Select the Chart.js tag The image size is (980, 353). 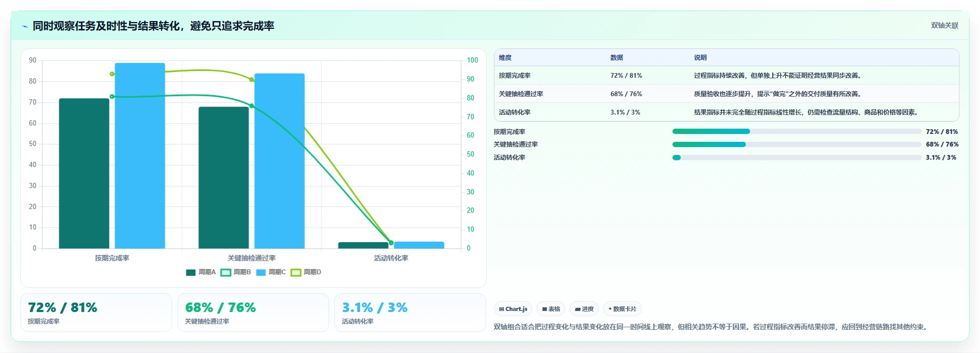(513, 309)
